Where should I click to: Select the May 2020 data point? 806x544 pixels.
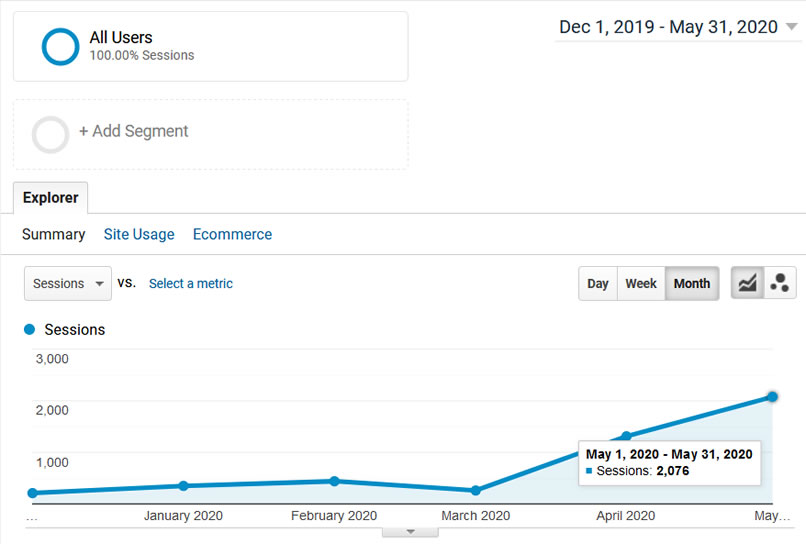click(772, 396)
